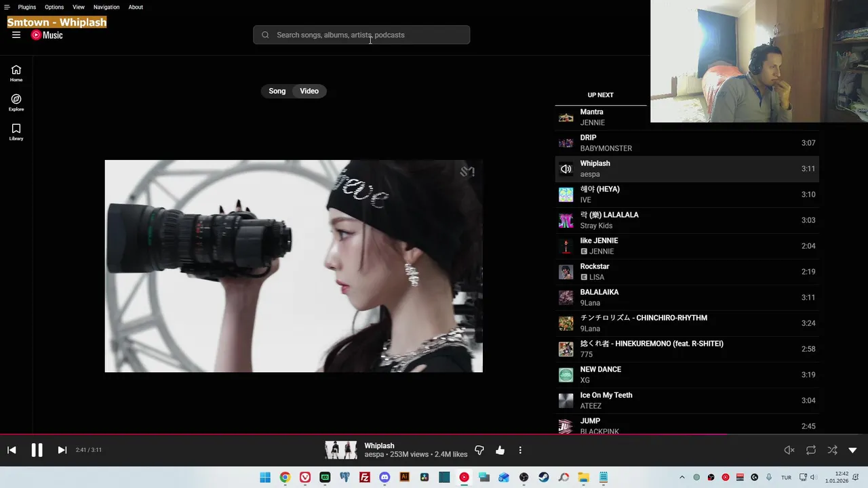Image resolution: width=868 pixels, height=488 pixels.
Task: Play DRIP by BABYMONSTER from queue
Action: tap(687, 143)
